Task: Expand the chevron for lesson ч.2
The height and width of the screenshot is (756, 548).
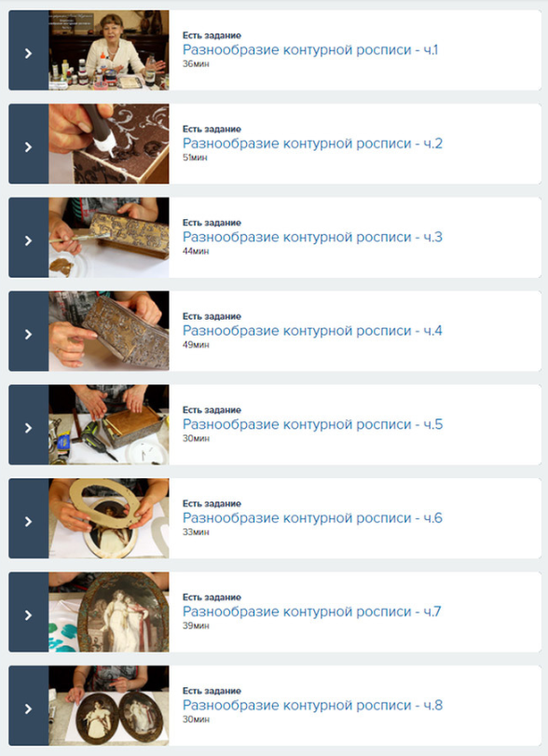Action: (29, 146)
